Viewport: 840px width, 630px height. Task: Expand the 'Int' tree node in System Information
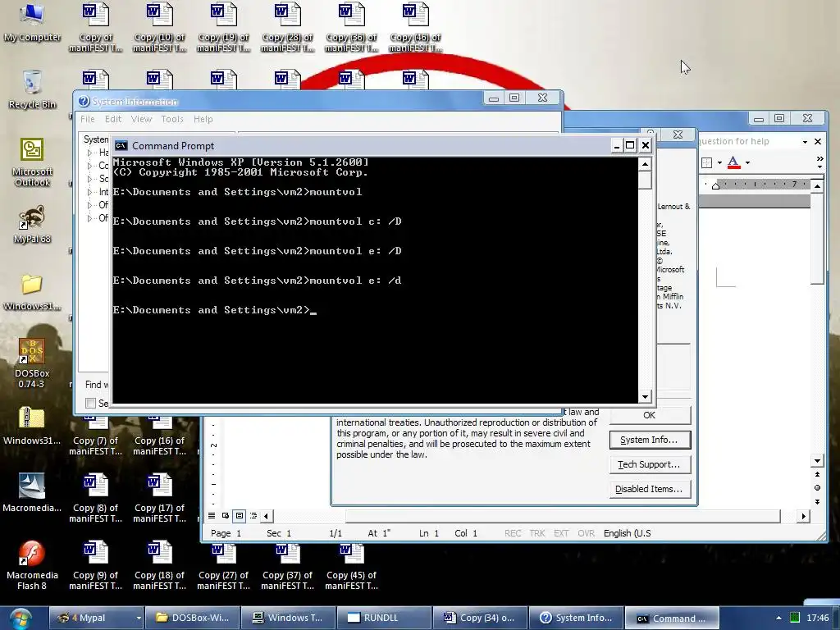(89, 192)
